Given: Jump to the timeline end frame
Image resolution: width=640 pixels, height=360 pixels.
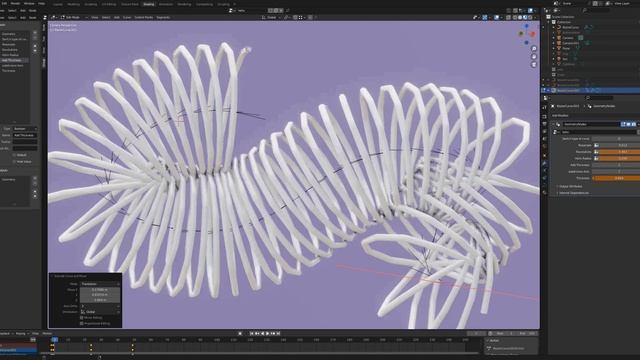Looking at the screenshot, I should coord(278,333).
